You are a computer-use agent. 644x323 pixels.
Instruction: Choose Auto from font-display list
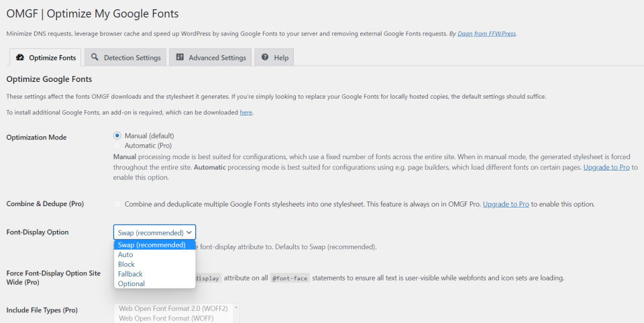tap(154, 255)
